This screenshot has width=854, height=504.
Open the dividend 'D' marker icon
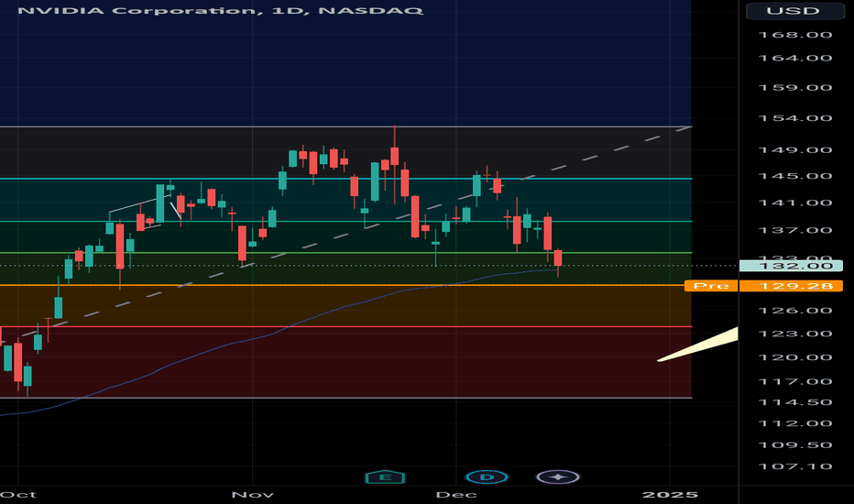[x=487, y=477]
